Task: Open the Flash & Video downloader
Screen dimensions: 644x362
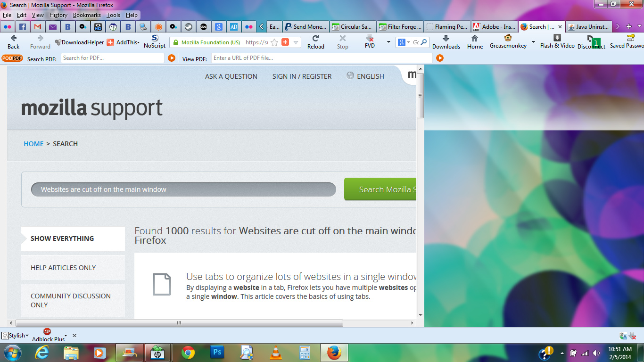Action: pos(557,42)
